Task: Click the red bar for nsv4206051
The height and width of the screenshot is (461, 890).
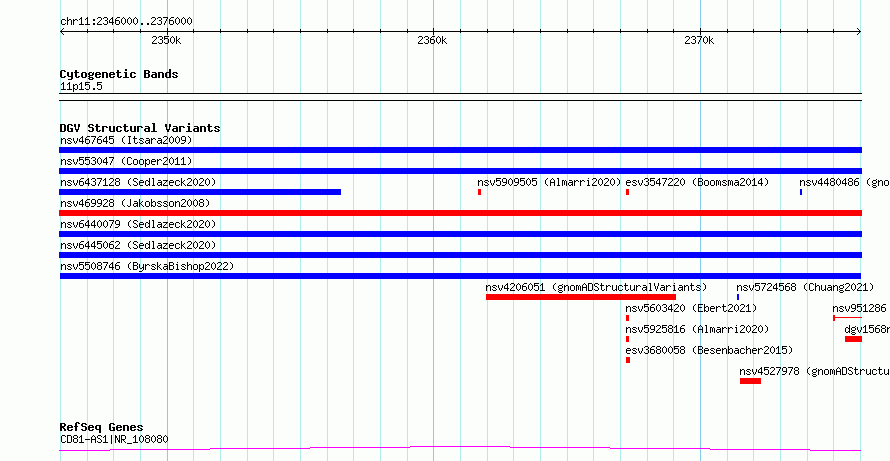Action: [x=581, y=297]
